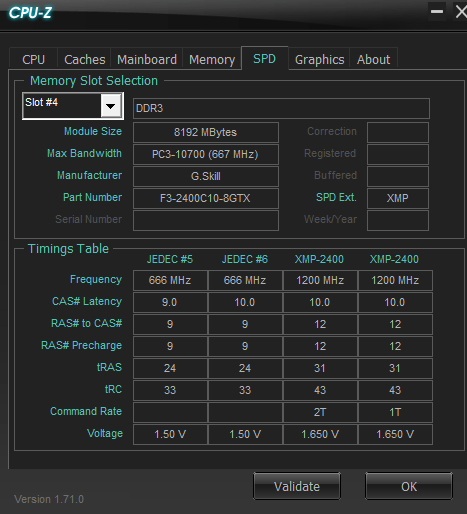Image resolution: width=467 pixels, height=514 pixels.
Task: Select the Mainboard tab
Action: point(147,59)
